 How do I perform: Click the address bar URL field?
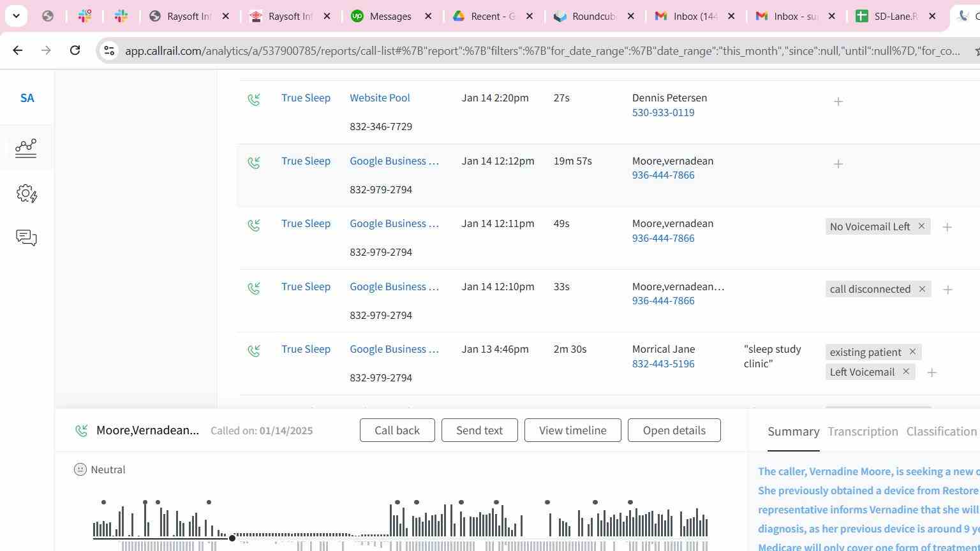coord(542,50)
